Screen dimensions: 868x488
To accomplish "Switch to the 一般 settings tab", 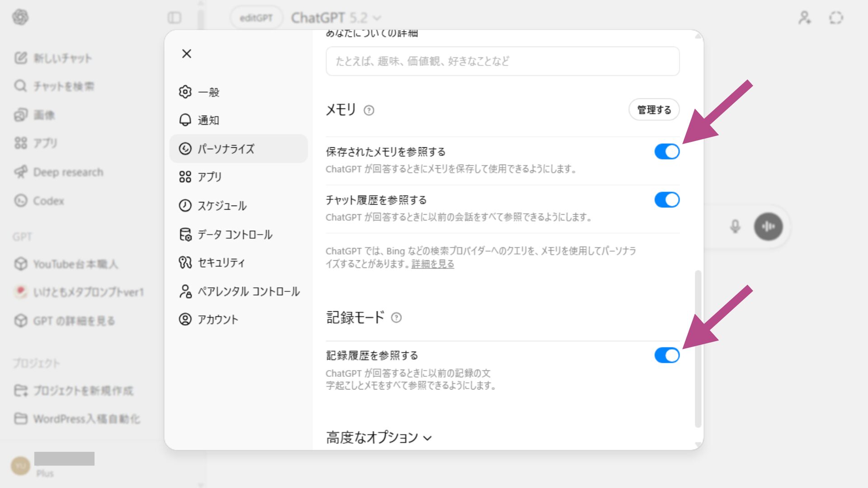I will point(209,92).
